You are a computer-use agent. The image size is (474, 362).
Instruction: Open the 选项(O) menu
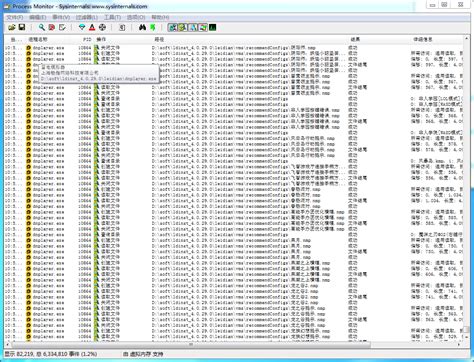136,17
